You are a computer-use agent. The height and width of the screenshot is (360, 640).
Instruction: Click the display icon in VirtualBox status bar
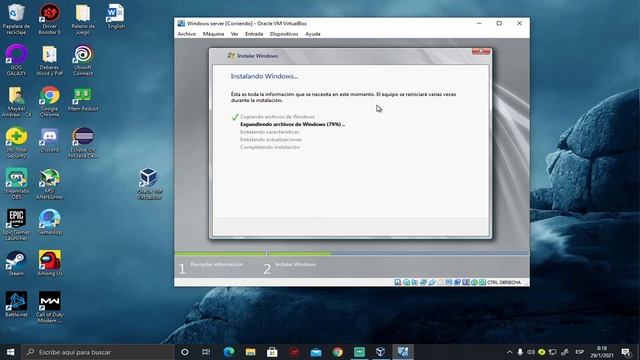tap(449, 282)
